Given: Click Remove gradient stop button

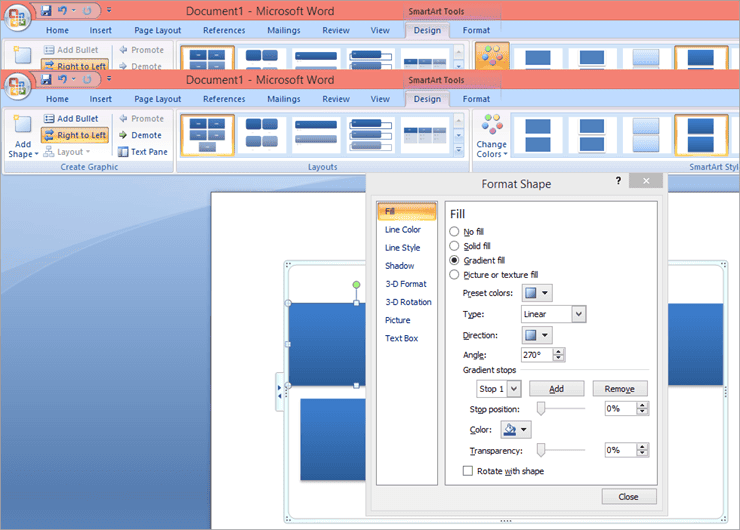Looking at the screenshot, I should [620, 389].
